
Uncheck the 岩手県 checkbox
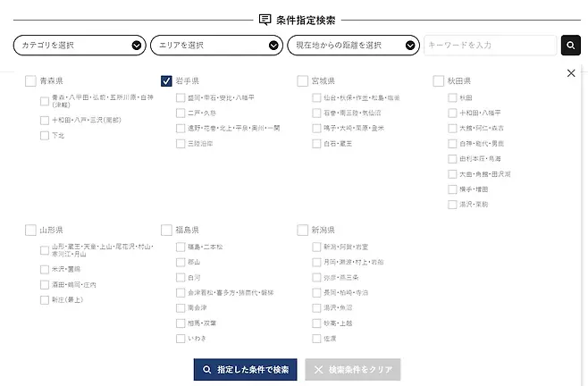pyautogui.click(x=167, y=80)
